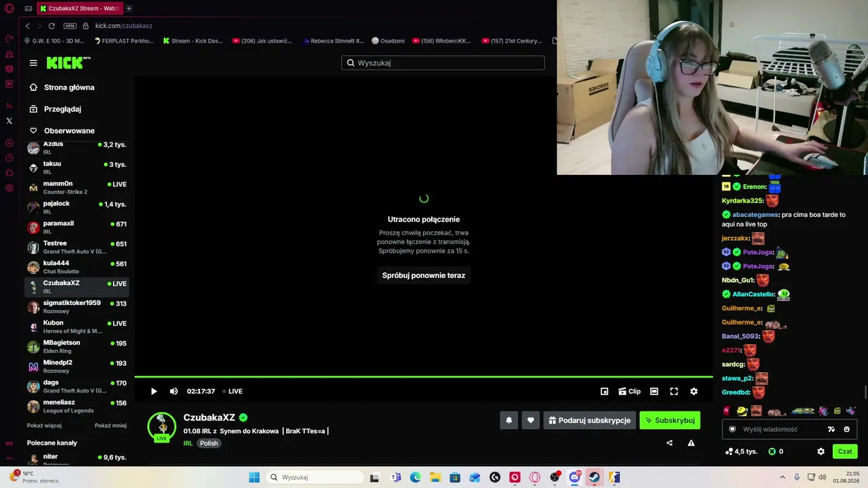Open Steam from the taskbar
The width and height of the screenshot is (868, 488).
[594, 477]
